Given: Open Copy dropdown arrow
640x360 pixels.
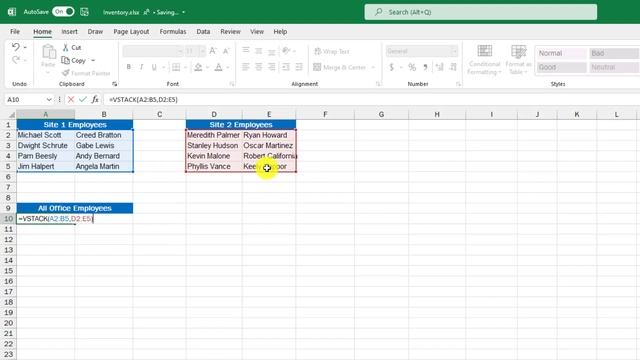Looking at the screenshot, I should coord(93,60).
